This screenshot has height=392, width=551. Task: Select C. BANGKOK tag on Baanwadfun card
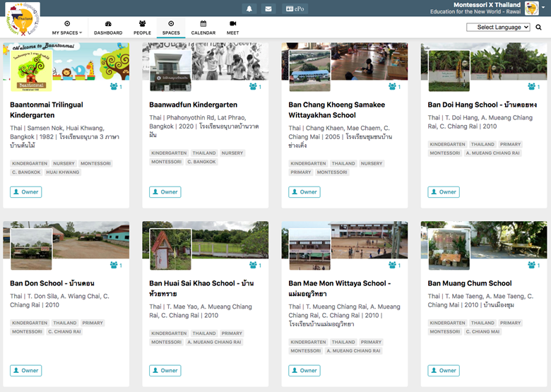(x=202, y=162)
